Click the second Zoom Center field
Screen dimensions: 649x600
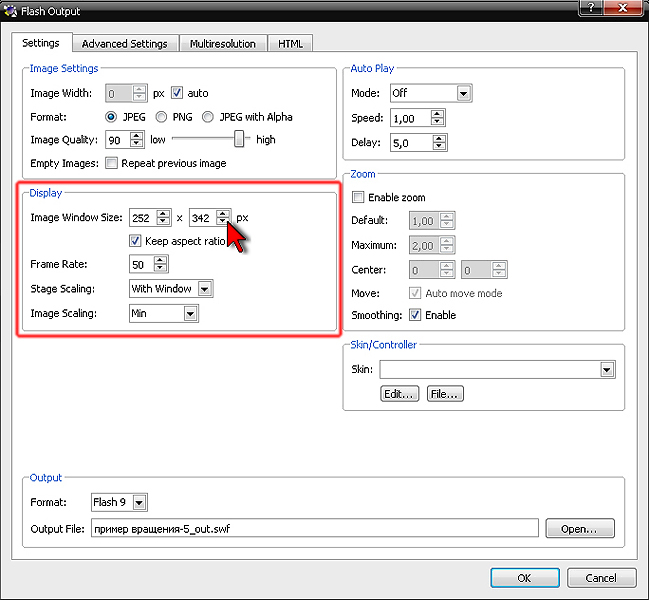477,270
